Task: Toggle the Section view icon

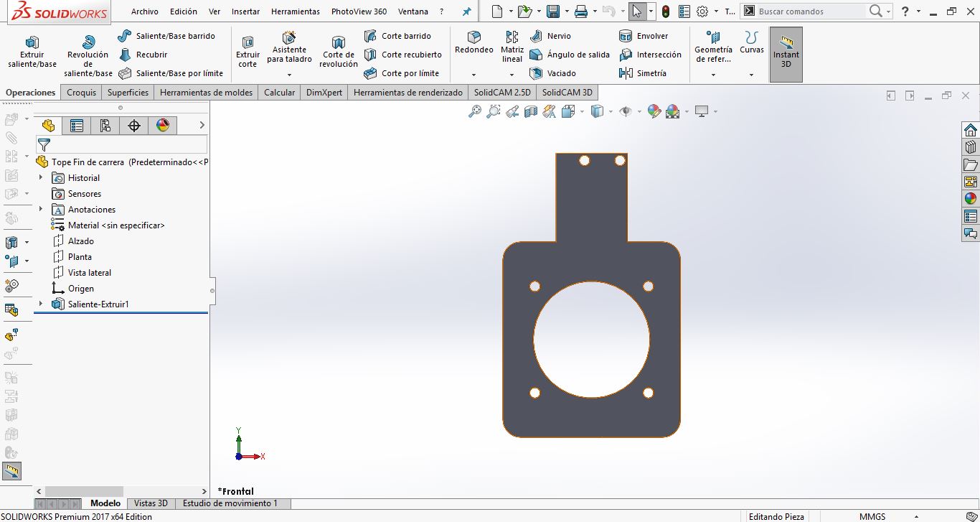Action: [530, 111]
